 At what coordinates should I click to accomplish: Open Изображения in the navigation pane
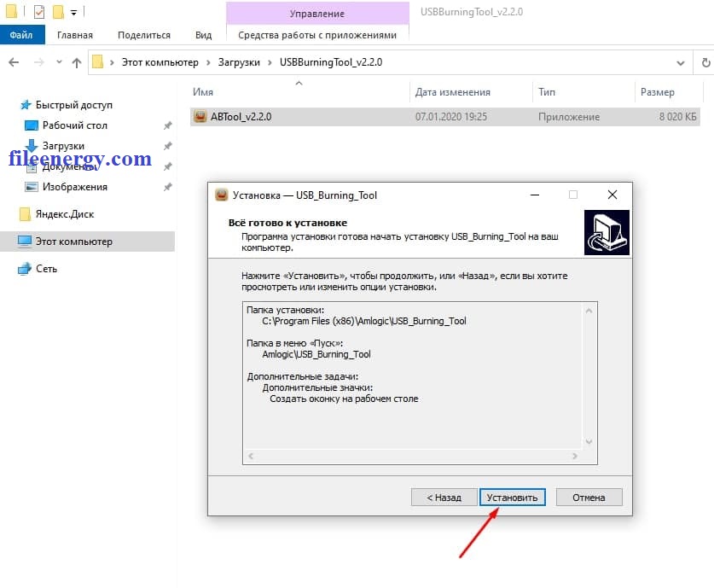point(75,187)
